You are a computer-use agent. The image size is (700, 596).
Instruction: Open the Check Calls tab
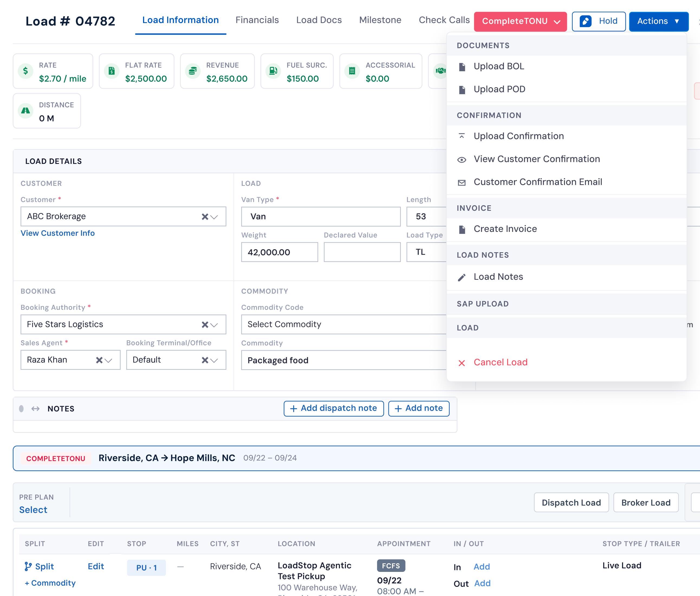pyautogui.click(x=444, y=20)
